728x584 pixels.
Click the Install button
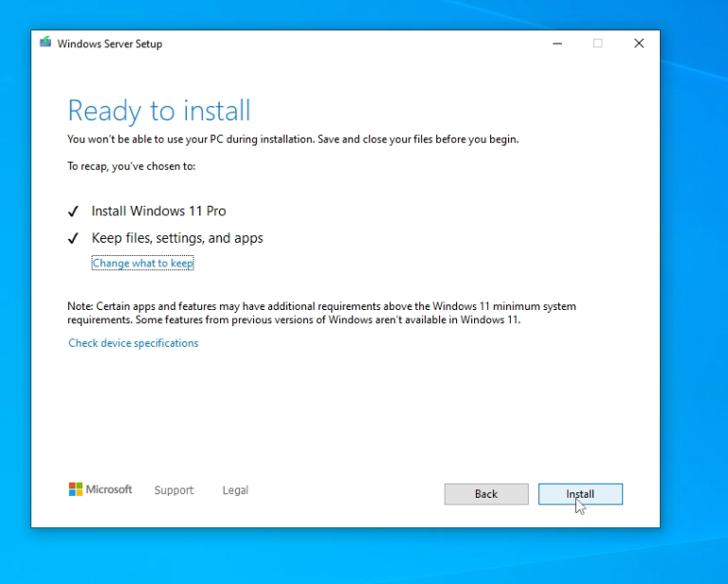click(580, 494)
